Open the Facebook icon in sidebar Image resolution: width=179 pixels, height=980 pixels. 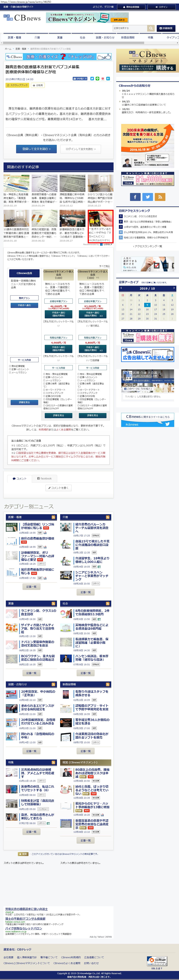(135, 197)
